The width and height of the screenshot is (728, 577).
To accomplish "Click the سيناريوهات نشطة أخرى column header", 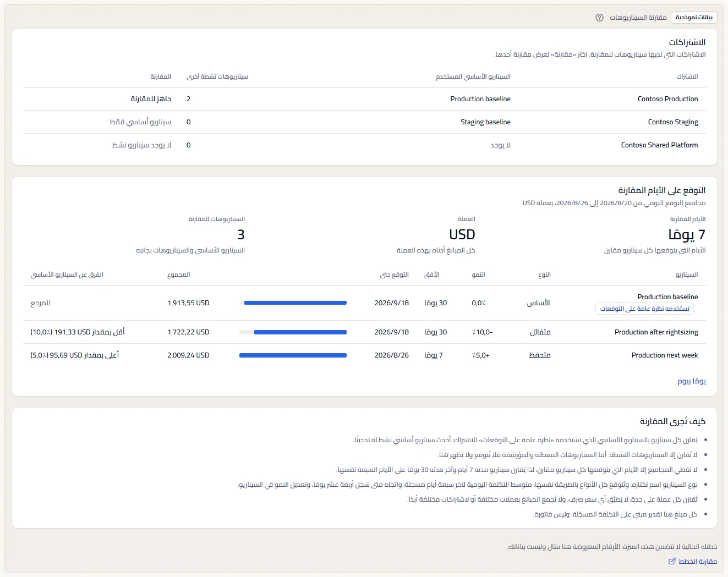I will 217,76.
